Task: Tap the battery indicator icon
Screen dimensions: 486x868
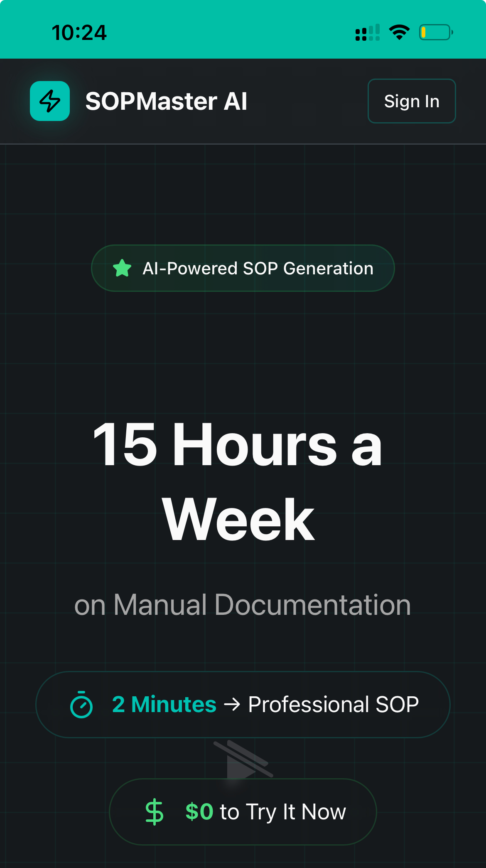Action: tap(436, 32)
